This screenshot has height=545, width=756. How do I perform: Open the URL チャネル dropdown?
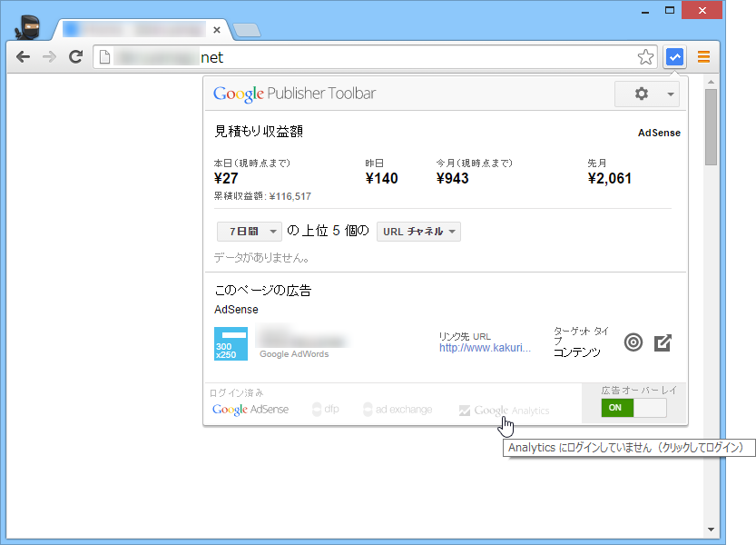417,231
